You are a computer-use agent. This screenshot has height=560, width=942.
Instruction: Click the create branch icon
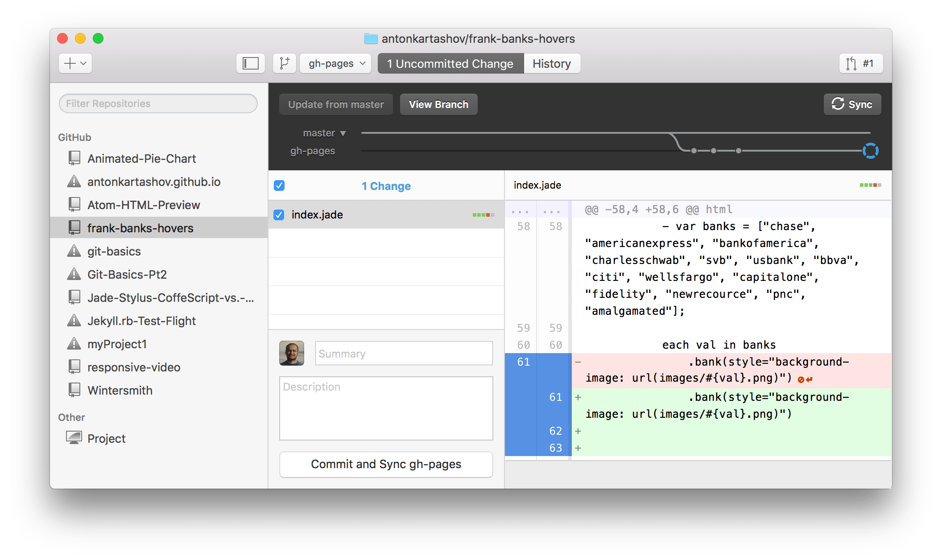[284, 63]
